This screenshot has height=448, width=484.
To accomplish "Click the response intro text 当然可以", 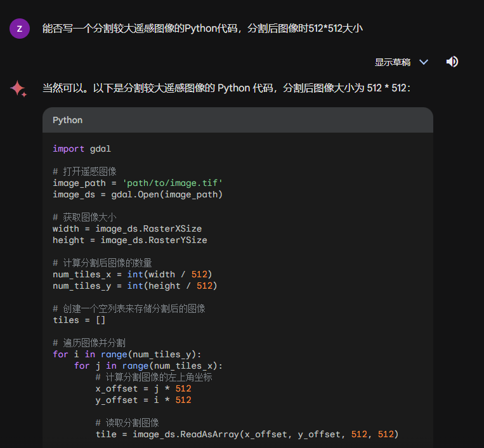I will (226, 88).
